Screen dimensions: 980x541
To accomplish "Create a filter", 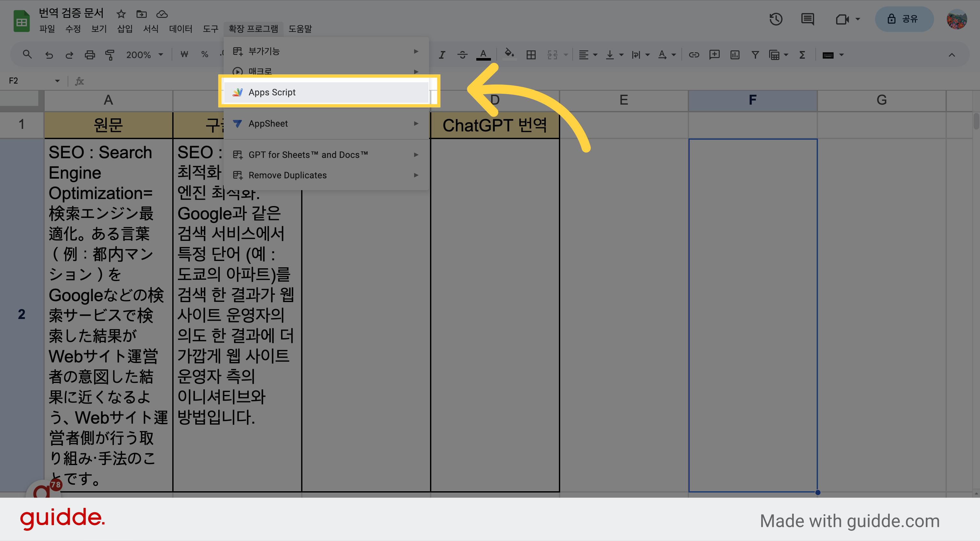I will click(755, 55).
